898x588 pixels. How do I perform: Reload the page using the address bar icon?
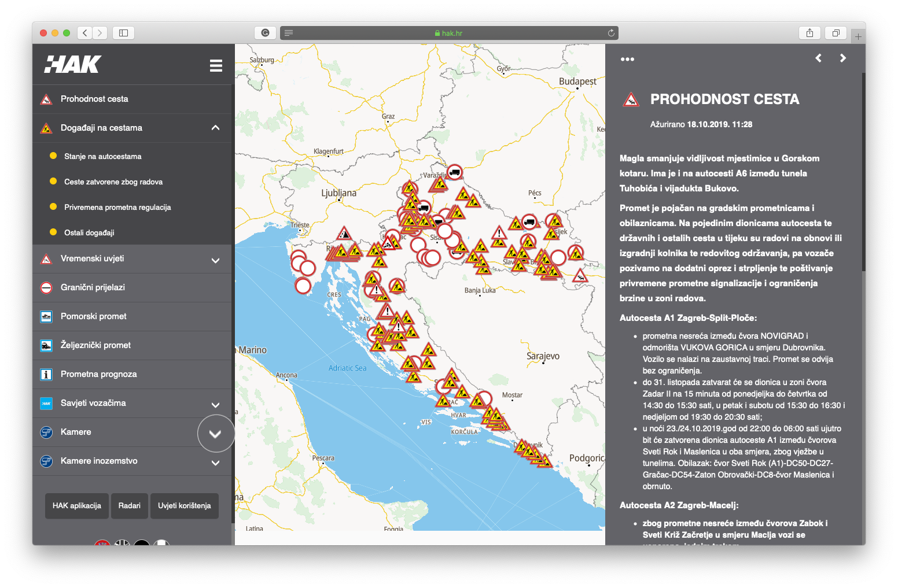pyautogui.click(x=611, y=33)
